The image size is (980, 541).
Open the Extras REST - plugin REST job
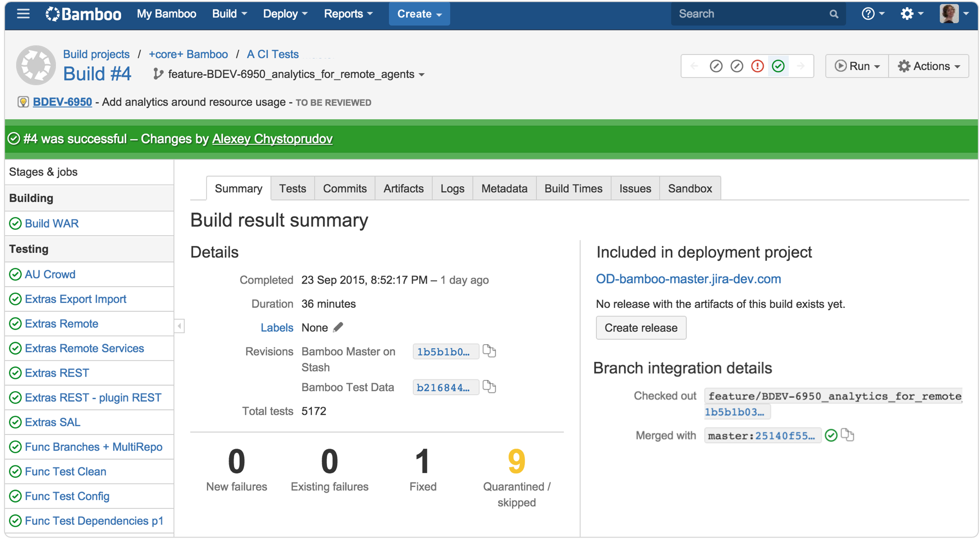(93, 398)
